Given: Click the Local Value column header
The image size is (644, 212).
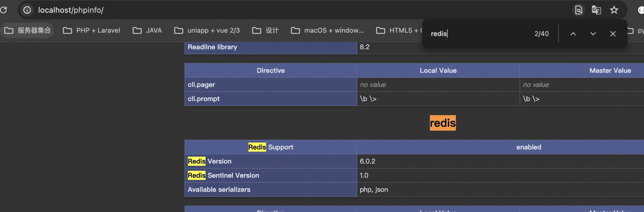Looking at the screenshot, I should click(x=438, y=71).
